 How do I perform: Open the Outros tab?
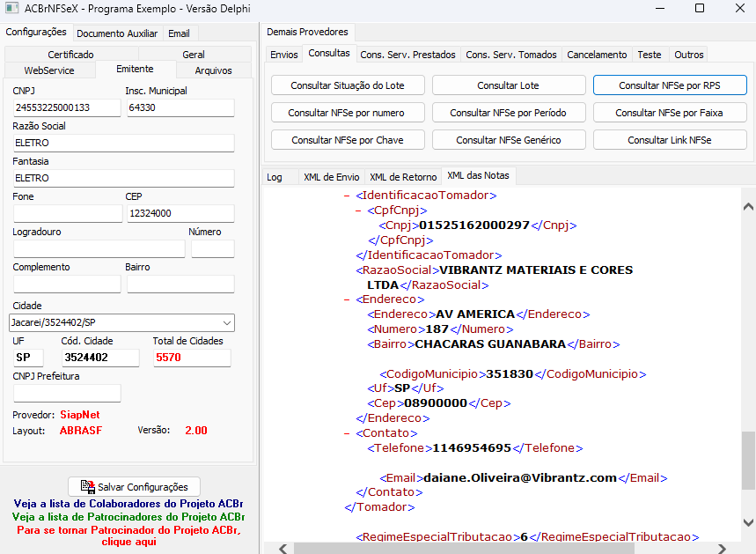[689, 55]
